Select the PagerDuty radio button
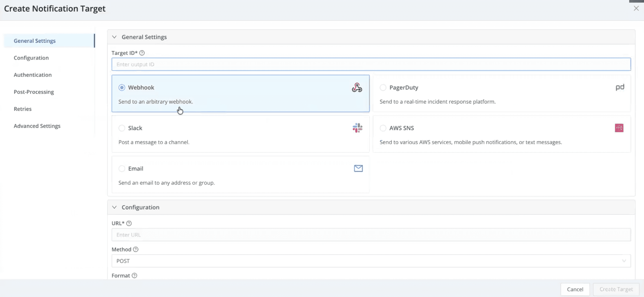The height and width of the screenshot is (297, 644). pos(383,87)
